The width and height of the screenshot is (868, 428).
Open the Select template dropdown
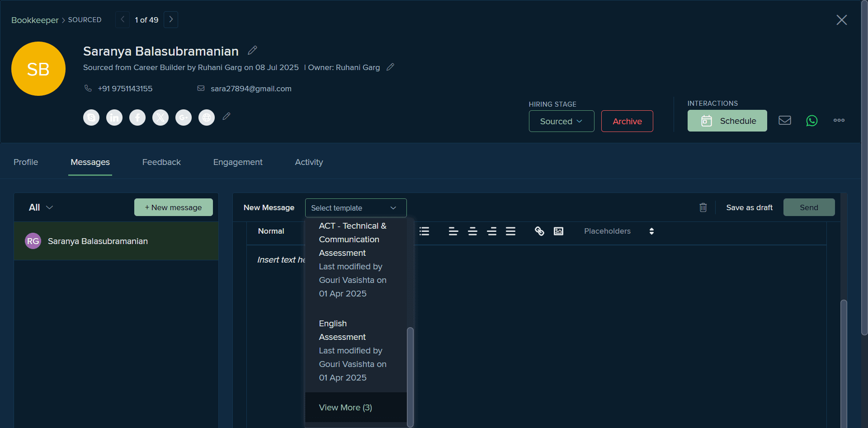tap(356, 208)
